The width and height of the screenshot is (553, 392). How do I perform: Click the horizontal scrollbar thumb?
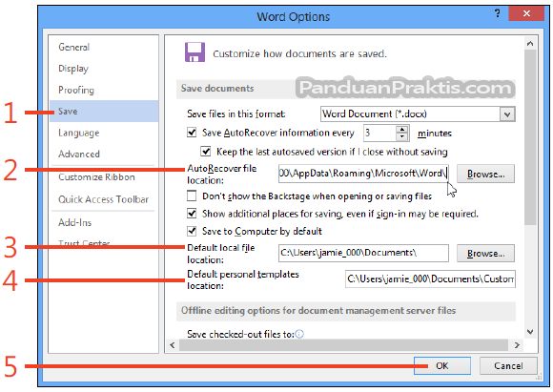[x=343, y=344]
